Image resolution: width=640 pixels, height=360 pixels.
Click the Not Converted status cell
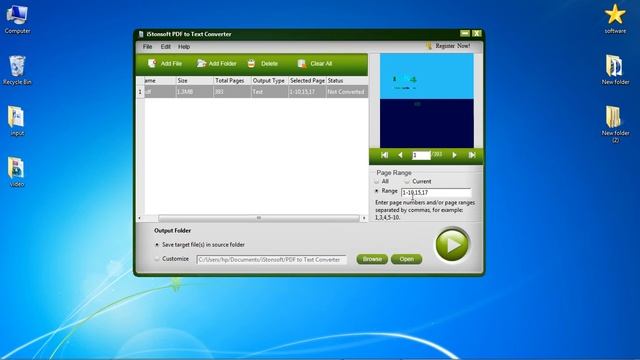pyautogui.click(x=347, y=92)
